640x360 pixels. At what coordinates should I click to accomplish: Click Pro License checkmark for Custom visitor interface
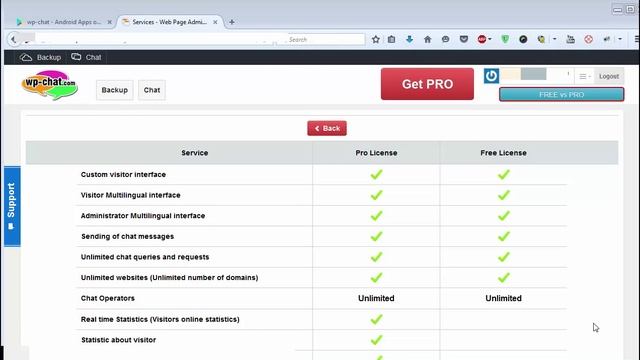point(376,174)
